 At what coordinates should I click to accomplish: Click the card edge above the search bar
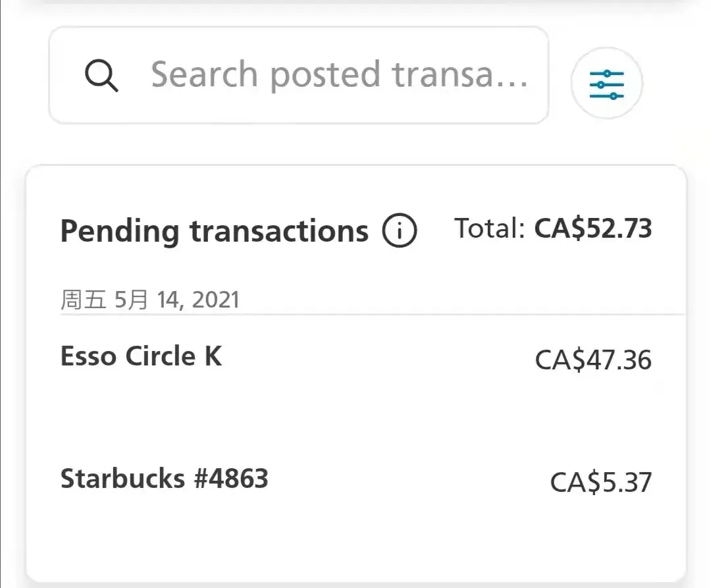click(x=355, y=3)
